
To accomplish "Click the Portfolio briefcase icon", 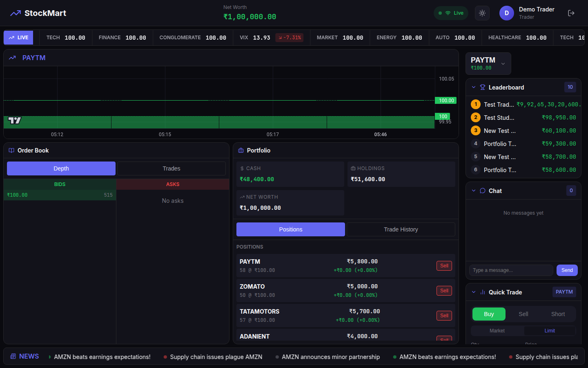I will pyautogui.click(x=241, y=150).
